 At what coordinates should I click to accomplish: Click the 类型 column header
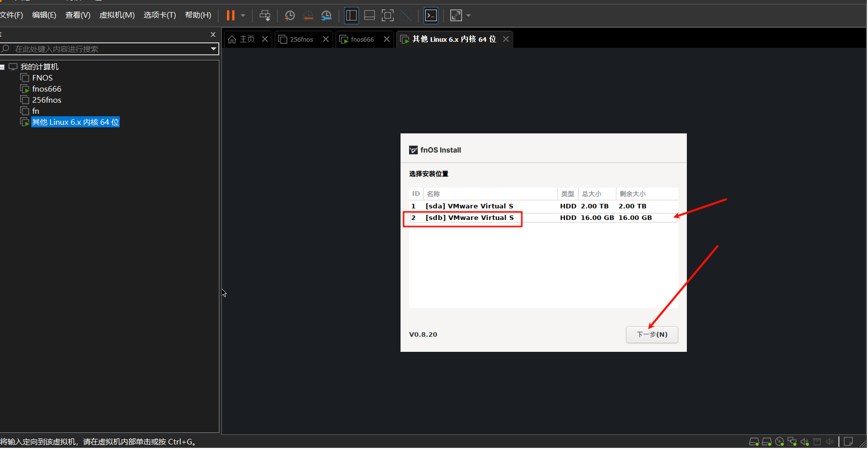[568, 194]
